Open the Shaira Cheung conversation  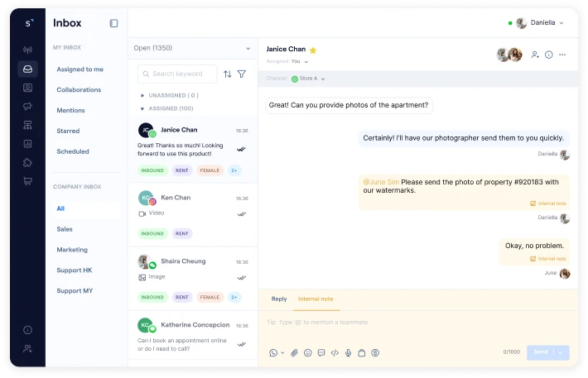point(193,279)
